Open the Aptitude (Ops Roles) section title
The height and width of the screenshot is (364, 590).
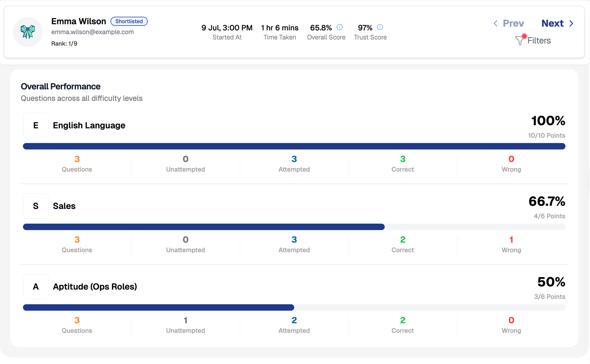point(95,286)
